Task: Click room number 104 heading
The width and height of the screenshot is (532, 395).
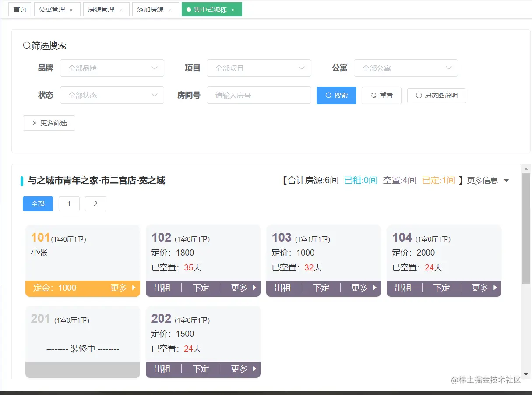Action: click(402, 238)
